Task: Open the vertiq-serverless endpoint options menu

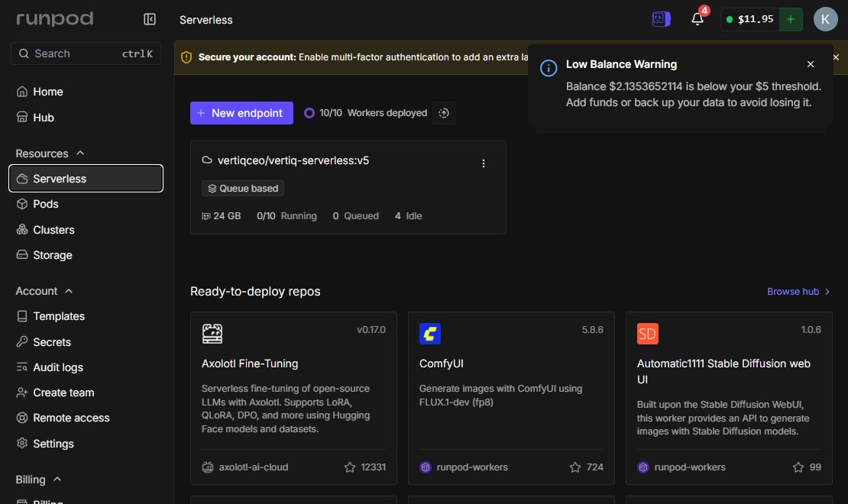Action: point(484,163)
